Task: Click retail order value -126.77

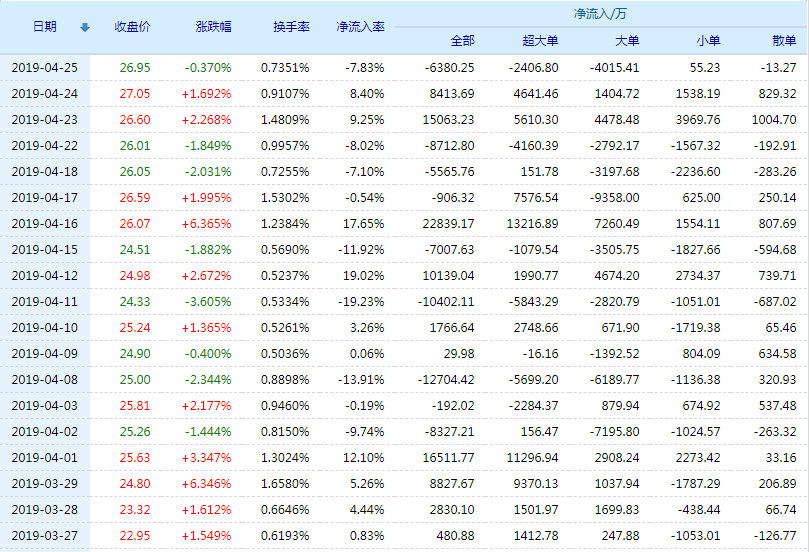Action: tap(775, 535)
